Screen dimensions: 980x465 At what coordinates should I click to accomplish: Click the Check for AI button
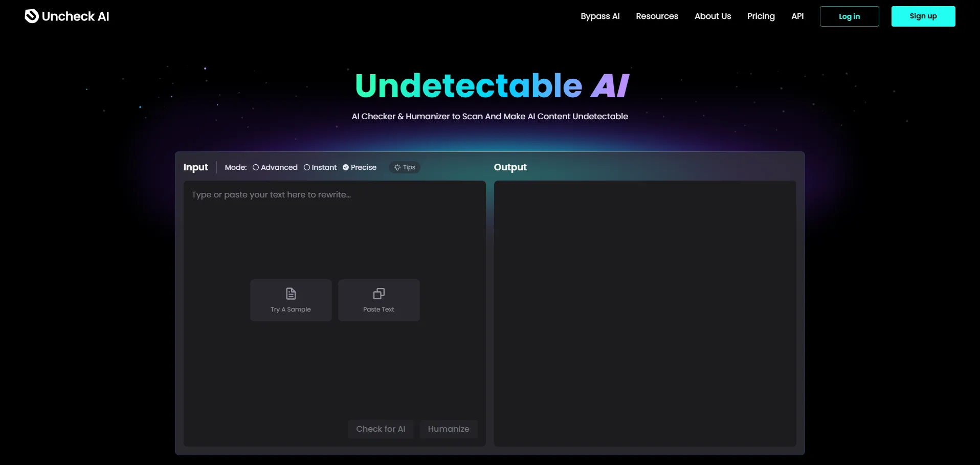pyautogui.click(x=381, y=429)
